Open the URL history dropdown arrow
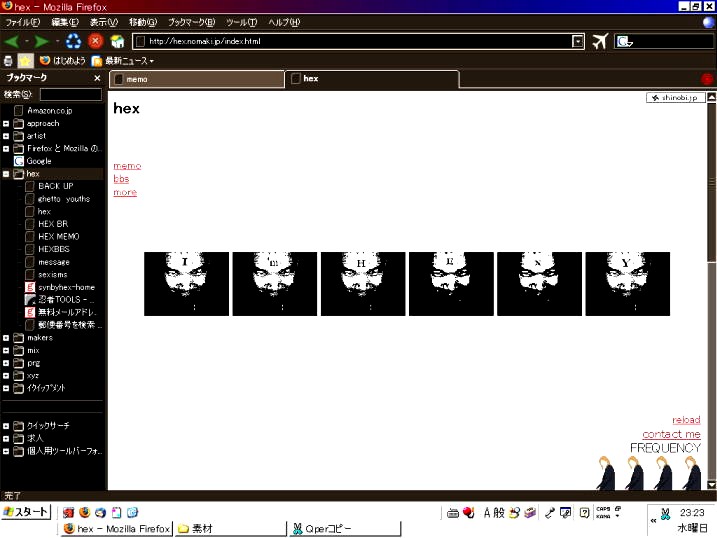 (578, 42)
